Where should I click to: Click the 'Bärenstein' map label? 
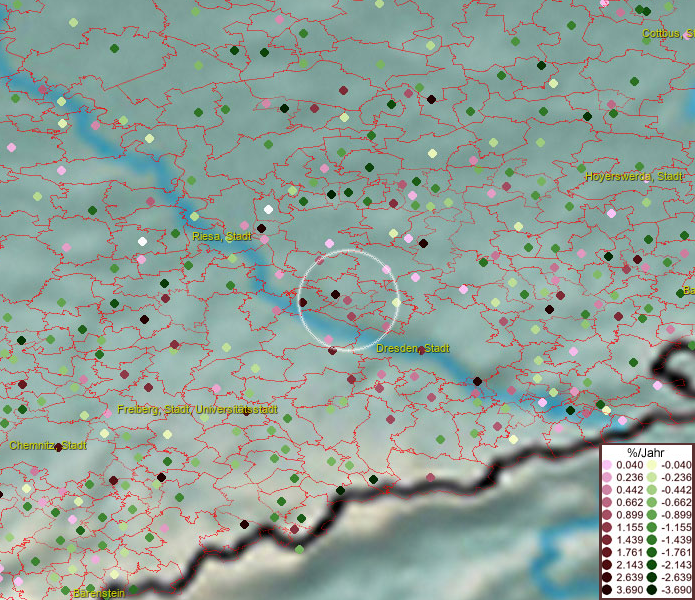[99, 593]
